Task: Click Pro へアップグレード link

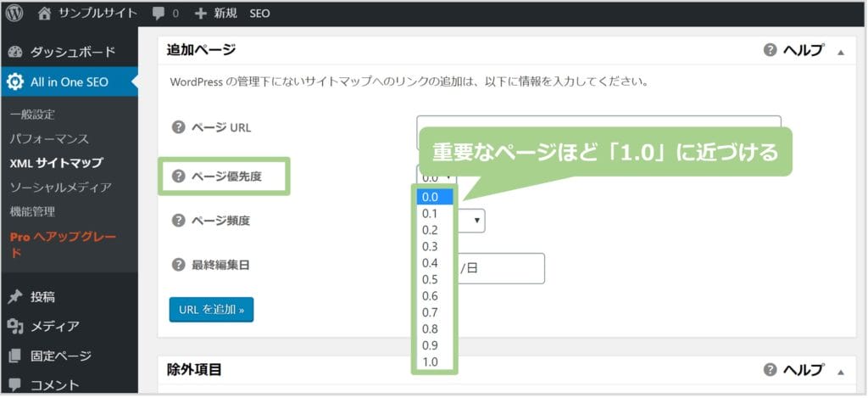Action: pos(63,244)
